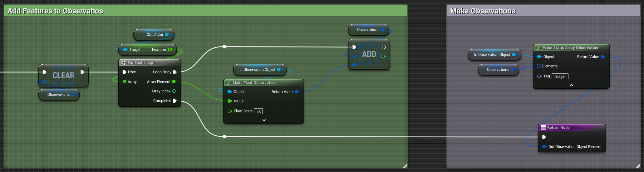This screenshot has height=172, width=644.
Task: Click Out Observation Object Element pin
Action: click(x=544, y=147)
